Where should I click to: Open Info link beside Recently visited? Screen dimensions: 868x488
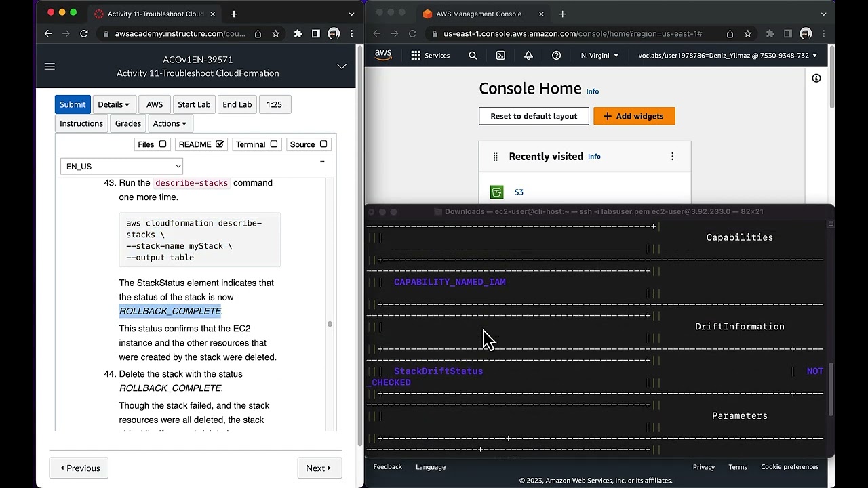coord(594,157)
